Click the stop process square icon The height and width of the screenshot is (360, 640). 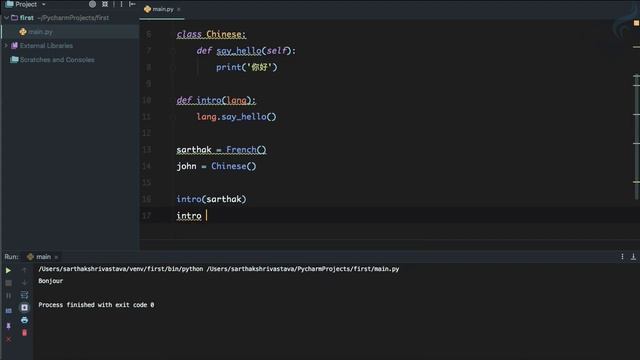8,283
